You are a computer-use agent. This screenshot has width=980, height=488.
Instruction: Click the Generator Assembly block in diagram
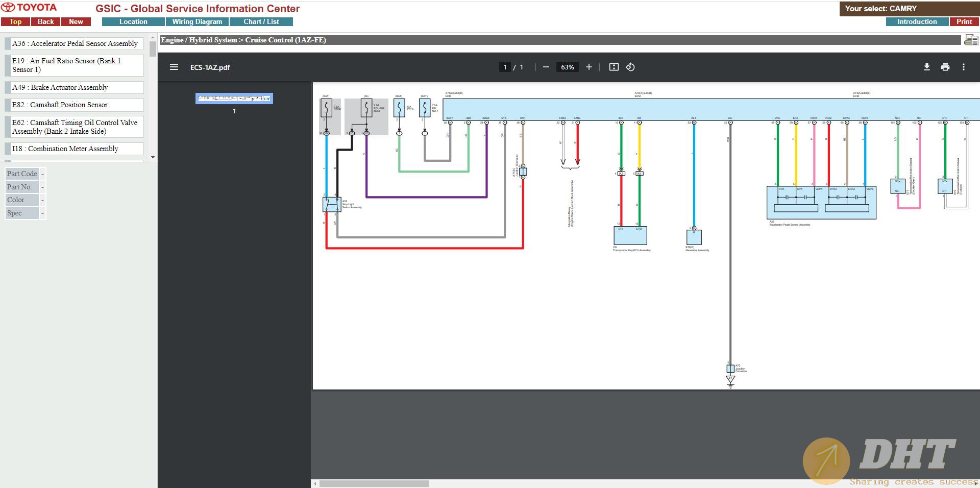point(694,237)
